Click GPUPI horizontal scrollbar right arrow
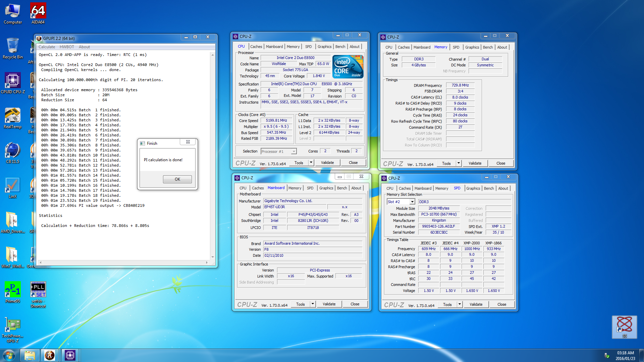 click(x=207, y=262)
